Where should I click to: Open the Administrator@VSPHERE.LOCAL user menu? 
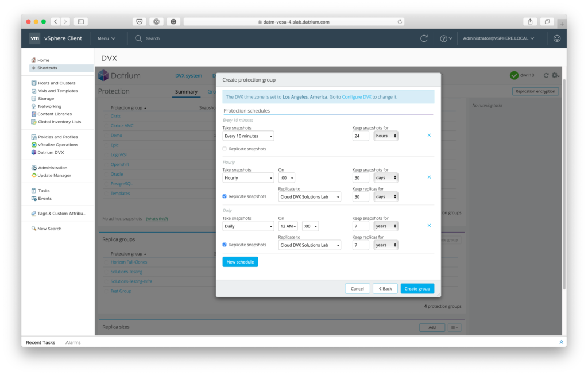pyautogui.click(x=498, y=38)
